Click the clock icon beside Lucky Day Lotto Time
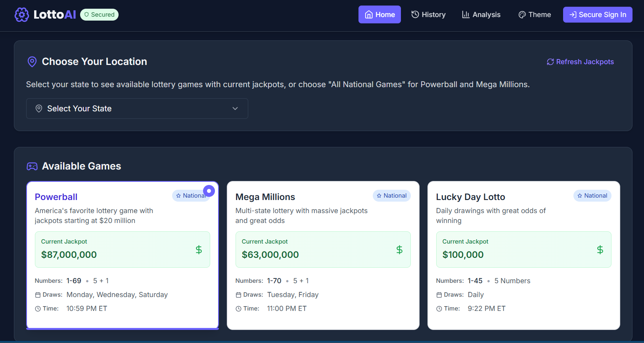The image size is (644, 343). pyautogui.click(x=439, y=309)
